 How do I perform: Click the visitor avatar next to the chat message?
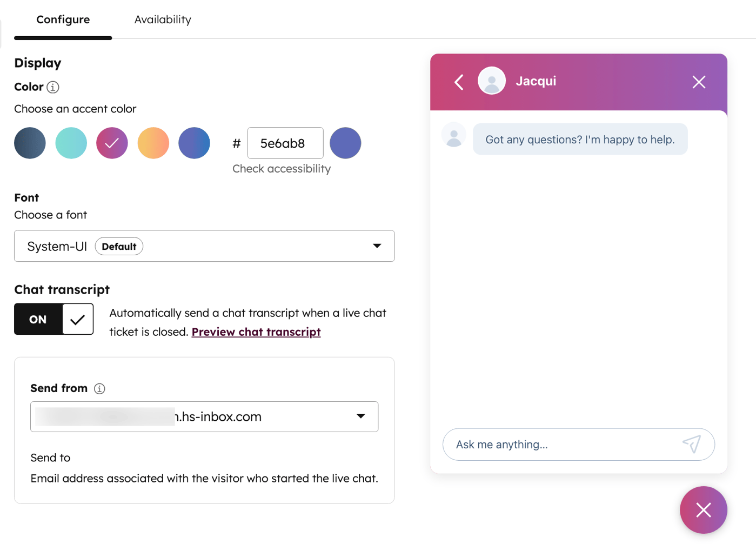(x=454, y=135)
